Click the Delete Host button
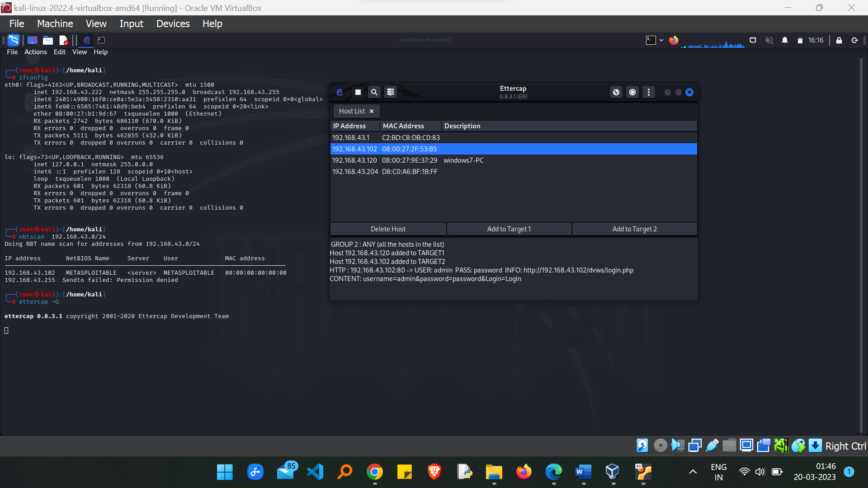Screen dimensions: 868x488 [x=388, y=229]
